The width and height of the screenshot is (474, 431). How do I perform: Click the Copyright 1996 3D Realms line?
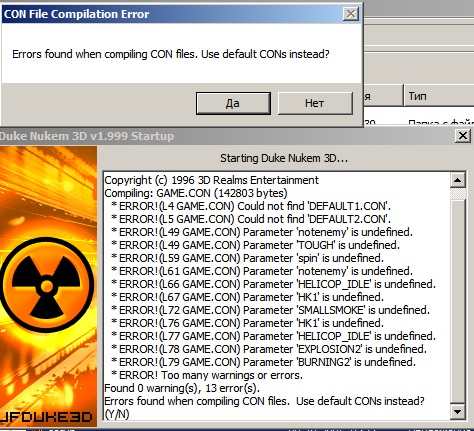211,180
